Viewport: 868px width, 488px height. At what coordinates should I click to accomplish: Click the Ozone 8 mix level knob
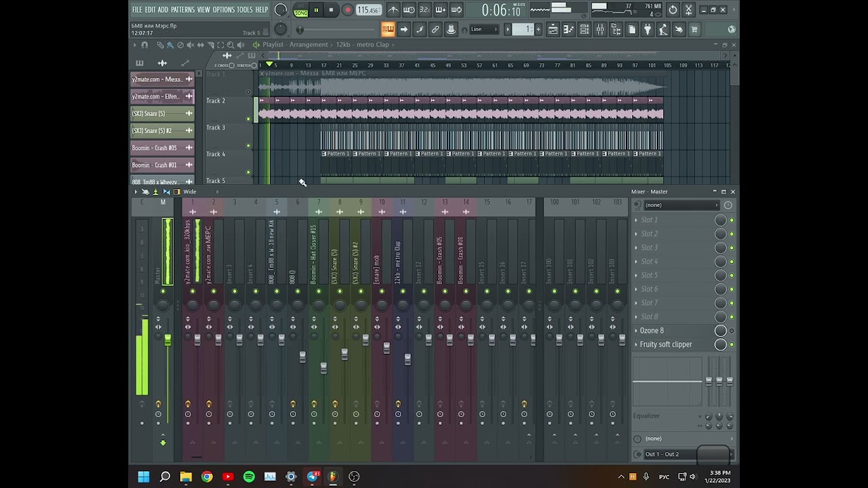point(721,331)
